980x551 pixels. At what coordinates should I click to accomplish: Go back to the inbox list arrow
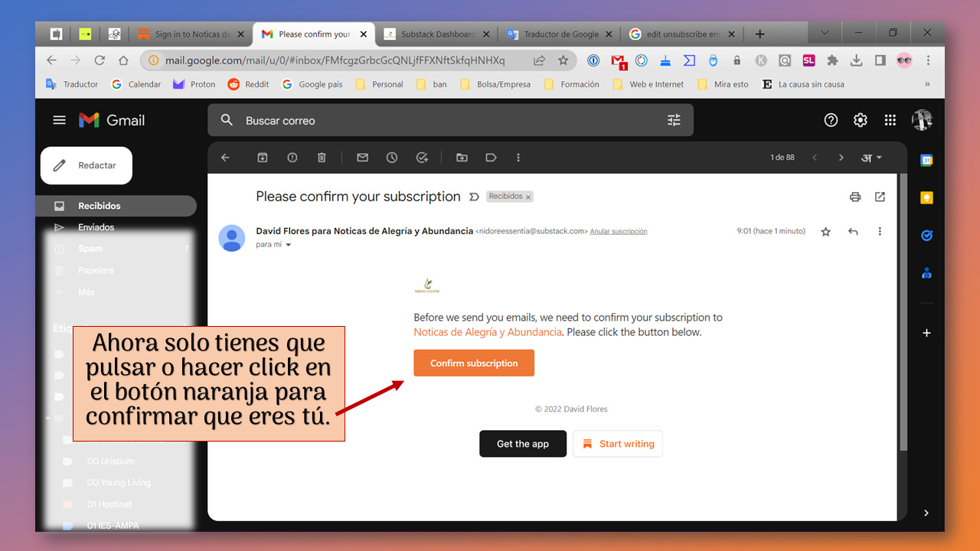pos(225,158)
